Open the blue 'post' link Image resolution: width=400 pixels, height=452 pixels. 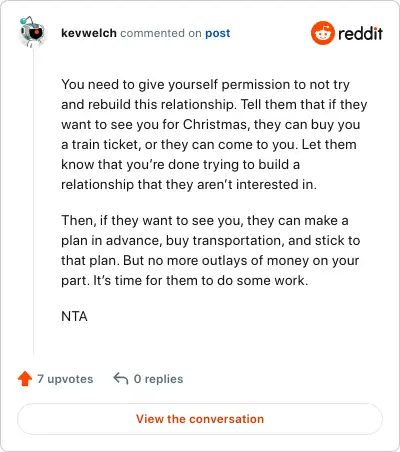click(x=218, y=33)
